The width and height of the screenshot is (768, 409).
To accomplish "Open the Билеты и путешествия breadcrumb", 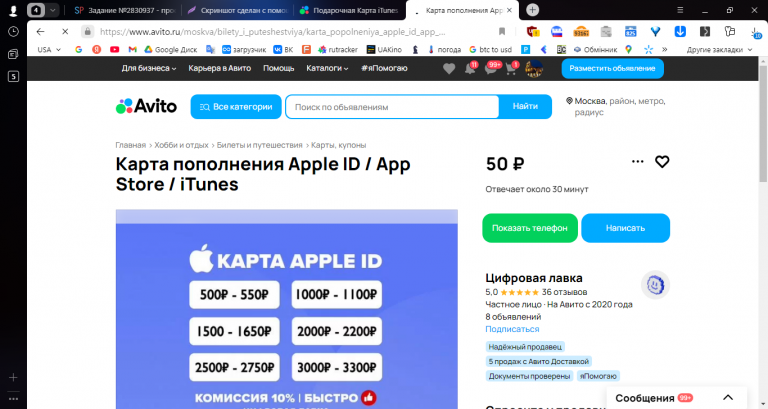I will pos(260,145).
